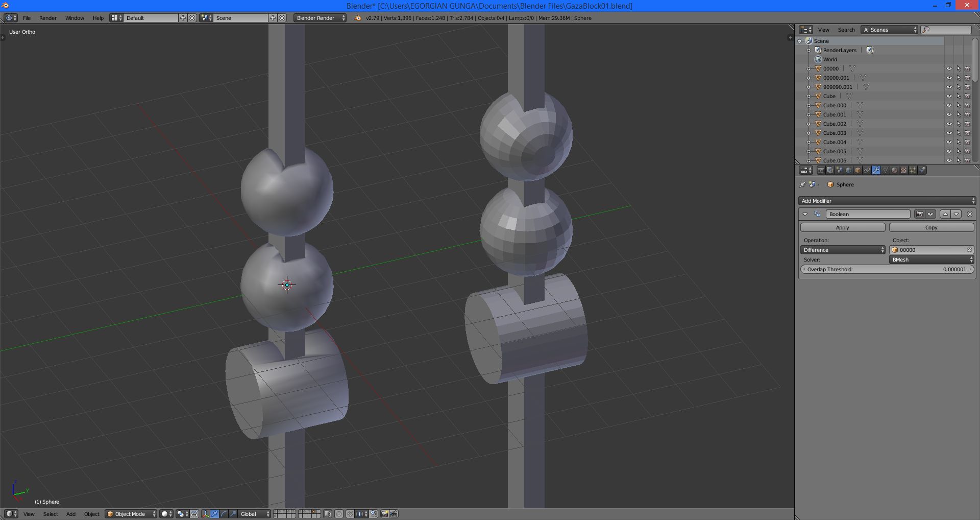Toggle snap during transform magnet icon

(x=350, y=514)
